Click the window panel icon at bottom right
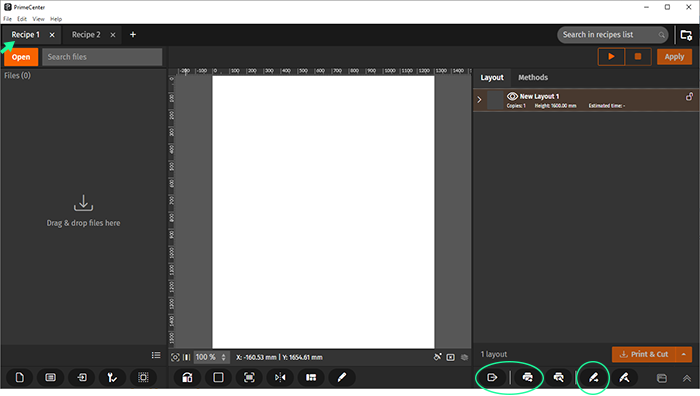Screen dimensions: 700x396 (662, 379)
